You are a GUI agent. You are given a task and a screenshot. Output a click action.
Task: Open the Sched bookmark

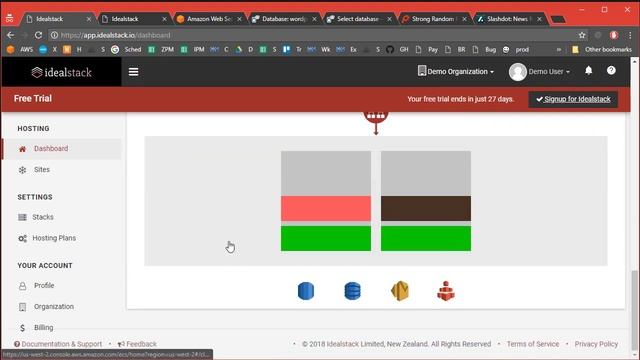pyautogui.click(x=127, y=49)
